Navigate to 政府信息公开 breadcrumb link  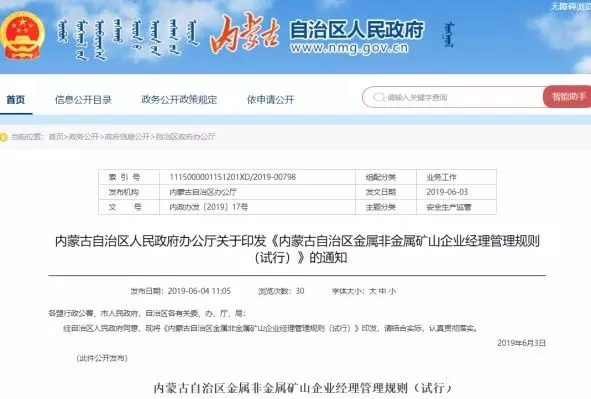(127, 136)
